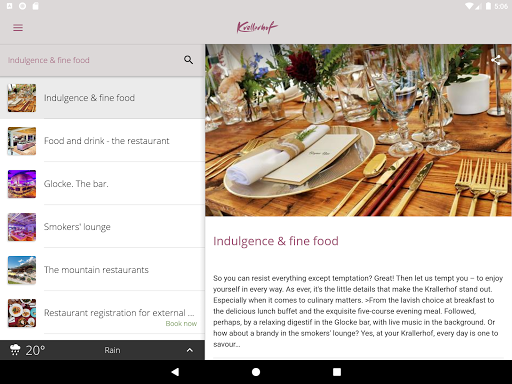The image size is (512, 384).
Task: Open recent apps square button
Action: pos(337,372)
